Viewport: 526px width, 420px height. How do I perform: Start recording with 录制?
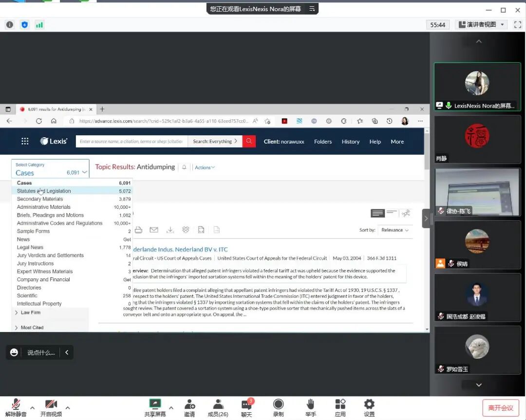(x=279, y=408)
